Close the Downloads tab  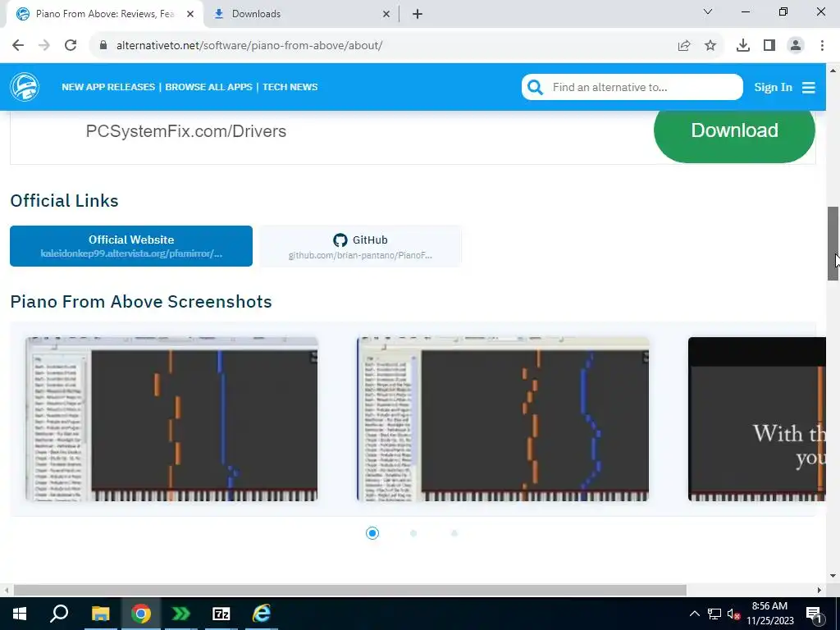pos(386,14)
